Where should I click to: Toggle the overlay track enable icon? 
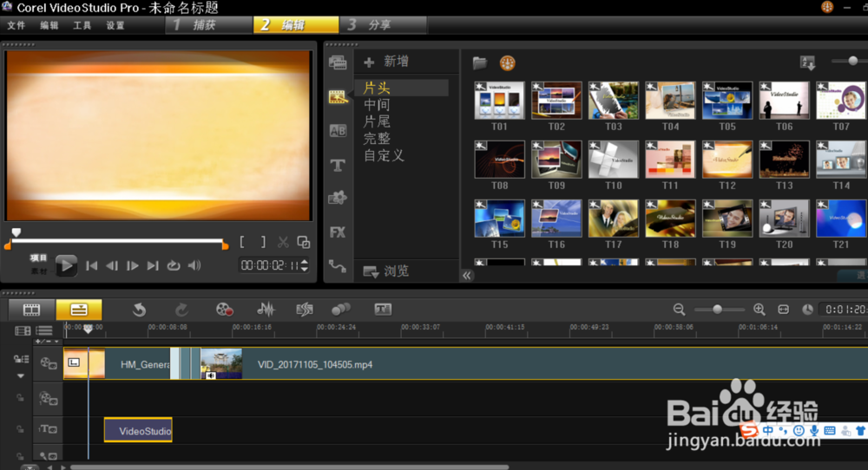(48, 398)
